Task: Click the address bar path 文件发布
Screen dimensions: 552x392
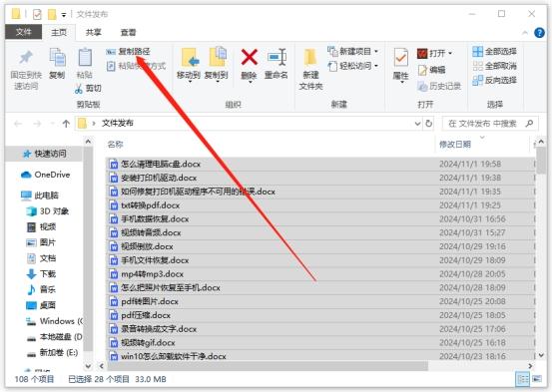Action: click(117, 123)
